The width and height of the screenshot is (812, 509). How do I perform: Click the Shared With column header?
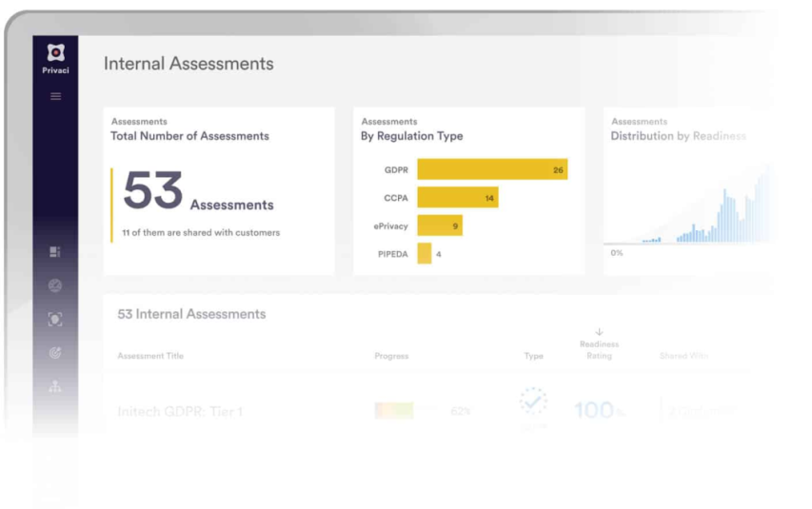click(x=683, y=356)
